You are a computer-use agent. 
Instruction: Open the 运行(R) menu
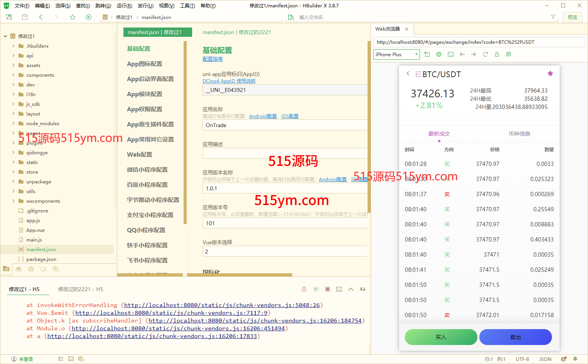tap(124, 6)
